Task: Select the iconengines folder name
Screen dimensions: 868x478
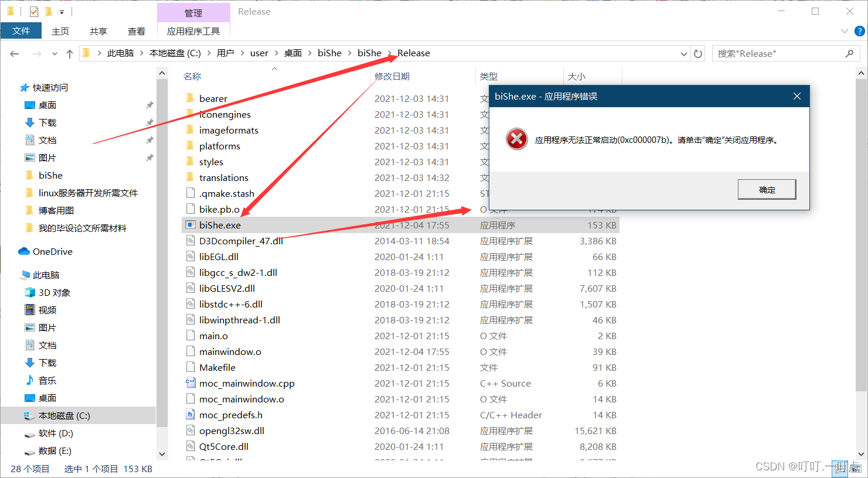Action: click(225, 114)
